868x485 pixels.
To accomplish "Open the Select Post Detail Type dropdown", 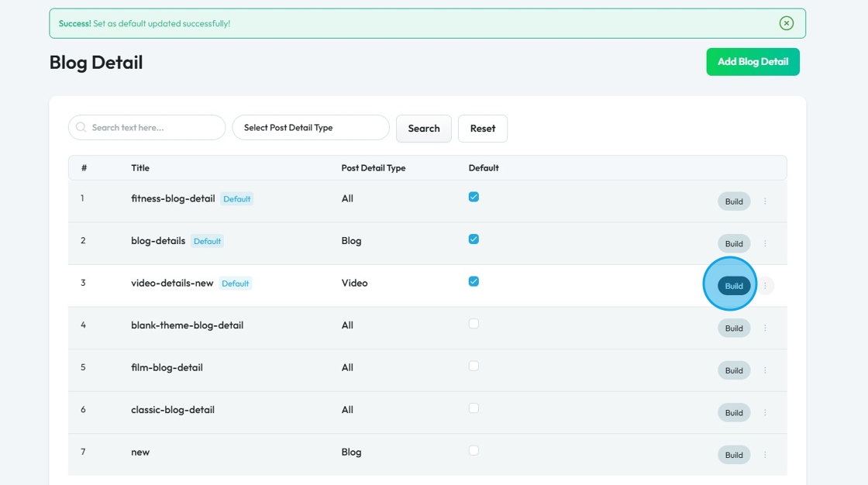I will pyautogui.click(x=310, y=128).
